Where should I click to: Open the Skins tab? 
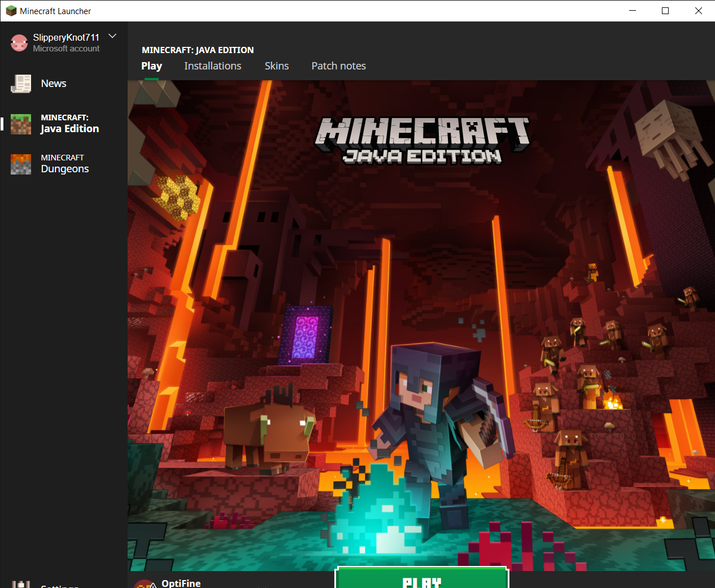pyautogui.click(x=277, y=66)
